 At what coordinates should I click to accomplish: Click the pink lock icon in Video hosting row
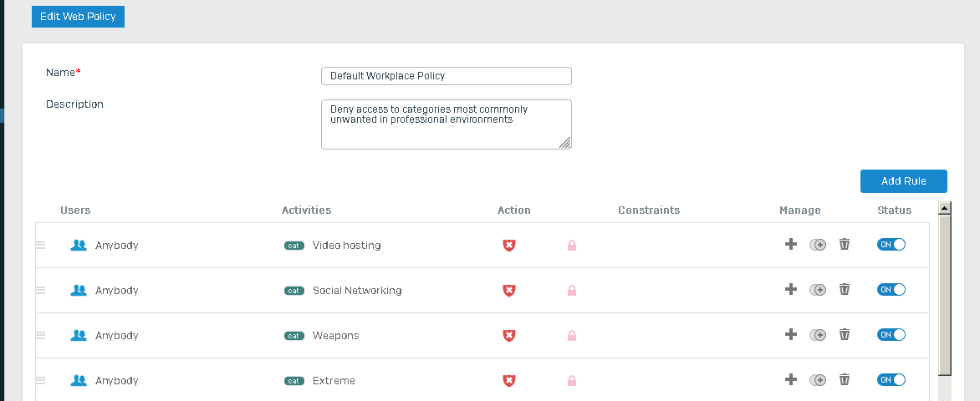572,246
